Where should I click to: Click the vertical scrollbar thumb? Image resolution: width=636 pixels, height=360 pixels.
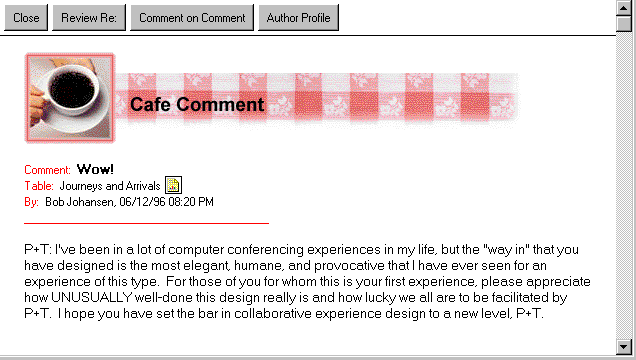[623, 24]
